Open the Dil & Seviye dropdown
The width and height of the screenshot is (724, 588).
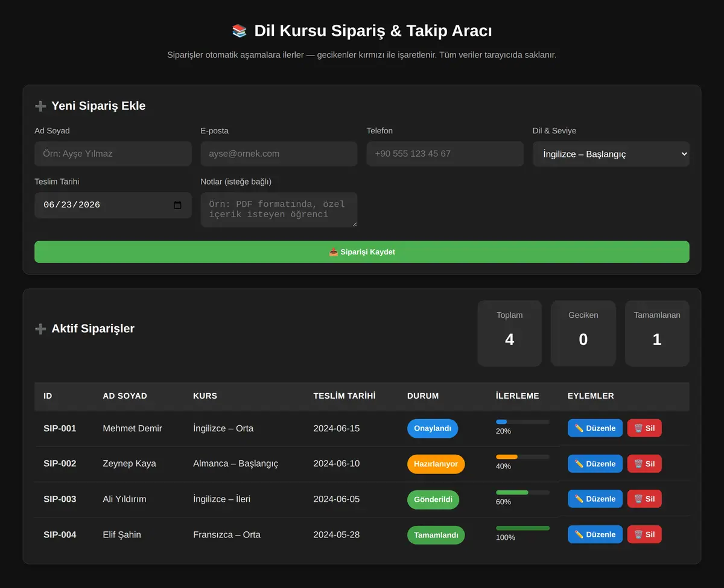tap(611, 154)
